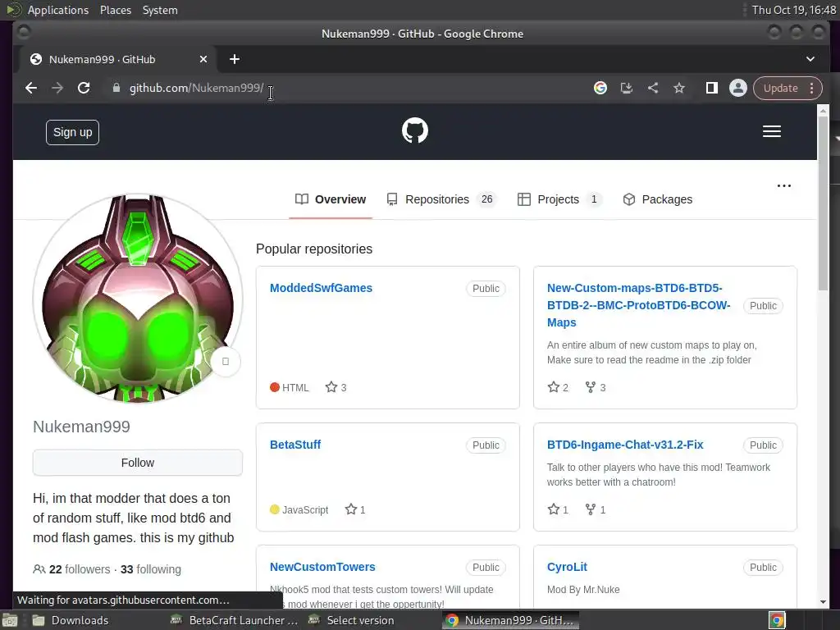This screenshot has width=840, height=630.
Task: Switch to the Select version taskbar window
Action: click(352, 620)
